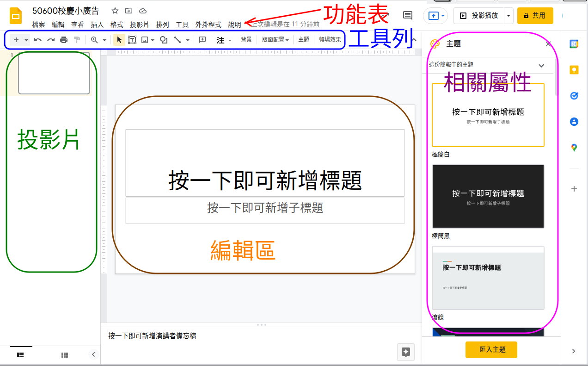Open the 上次編輯是在 11 分鐘前 link
Screen dimensions: 588x366
point(286,25)
